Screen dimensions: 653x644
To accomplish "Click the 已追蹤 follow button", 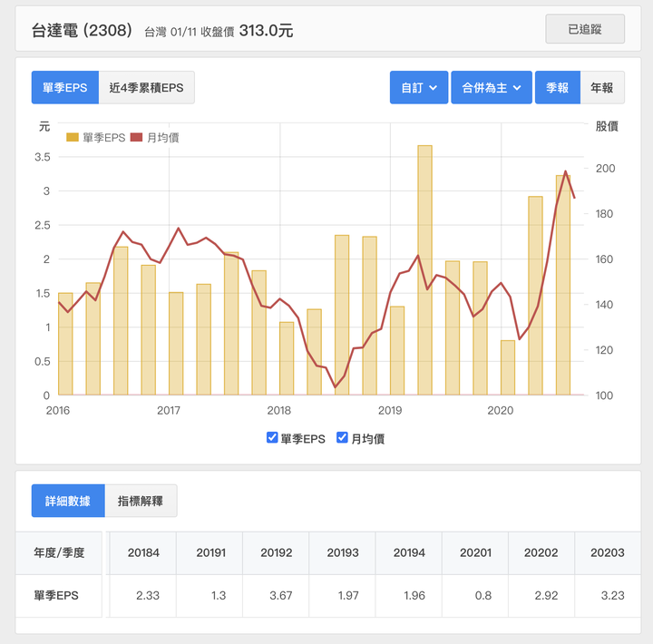I will tap(585, 29).
